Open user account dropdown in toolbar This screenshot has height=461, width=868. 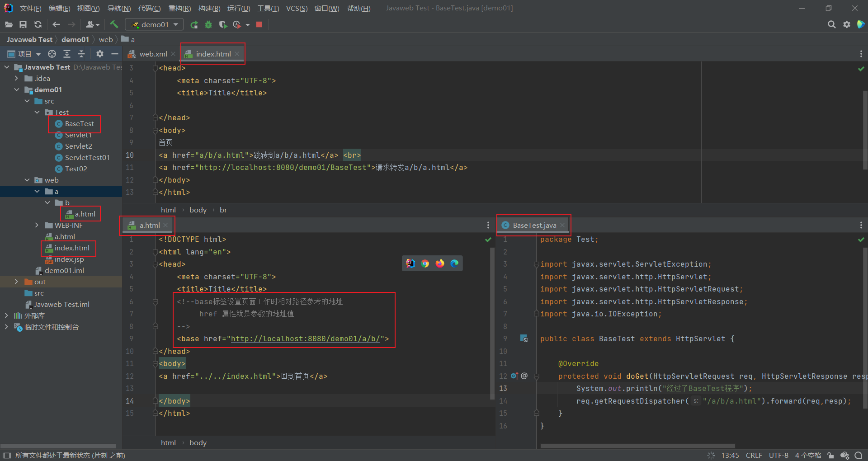pyautogui.click(x=92, y=24)
